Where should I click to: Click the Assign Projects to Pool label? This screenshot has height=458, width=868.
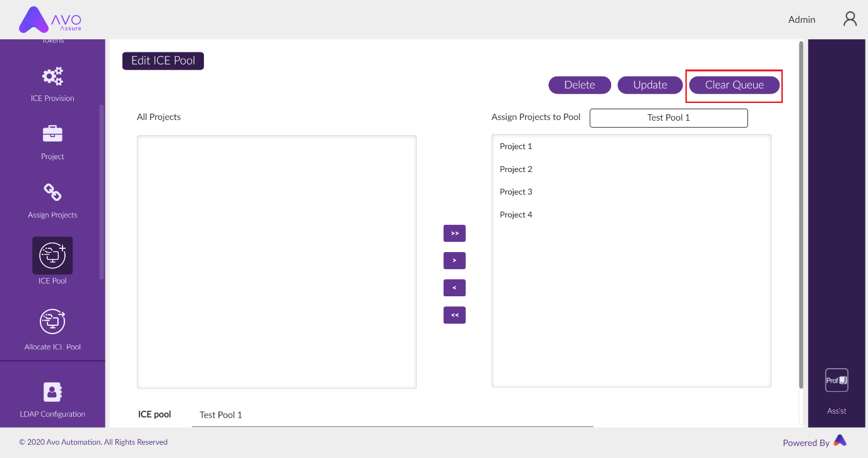tap(536, 117)
